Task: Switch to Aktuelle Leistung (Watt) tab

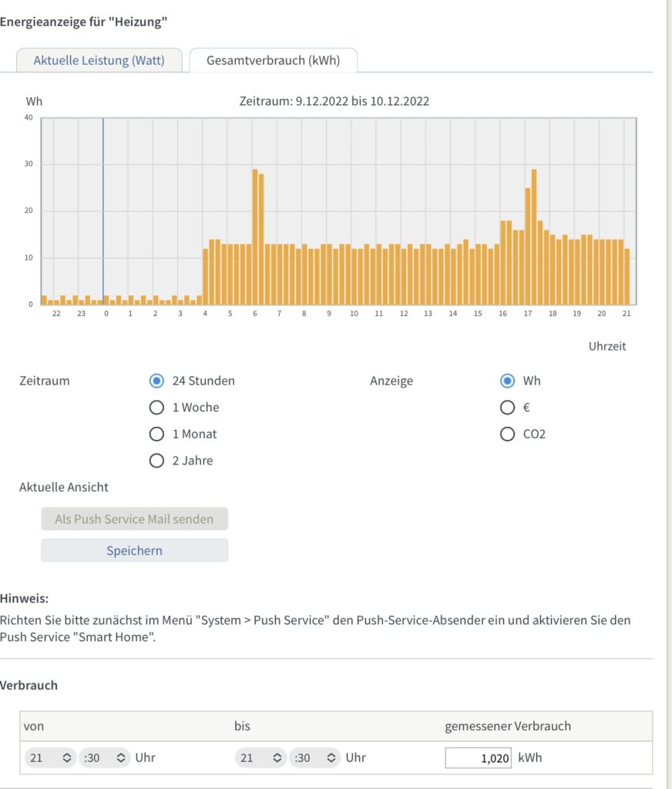Action: (x=99, y=60)
